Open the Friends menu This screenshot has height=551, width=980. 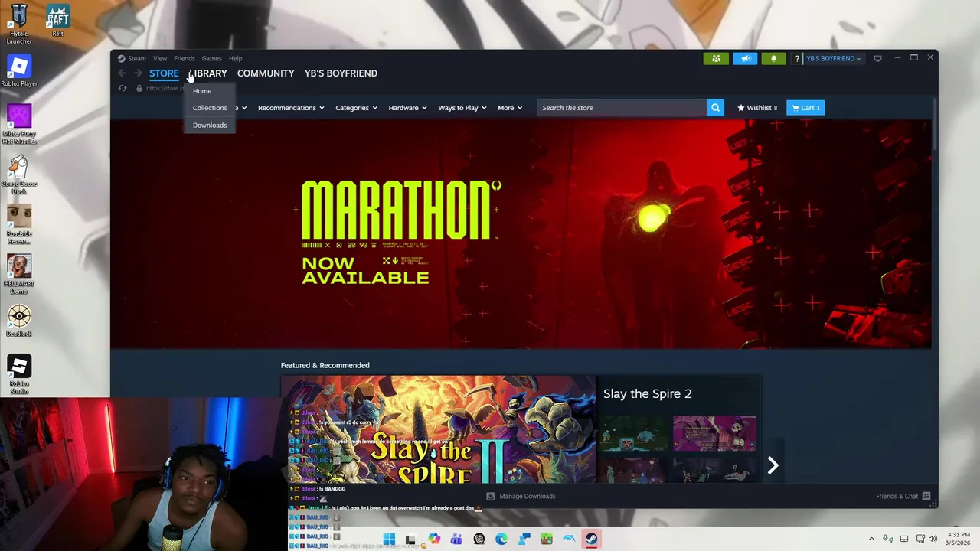pos(185,58)
